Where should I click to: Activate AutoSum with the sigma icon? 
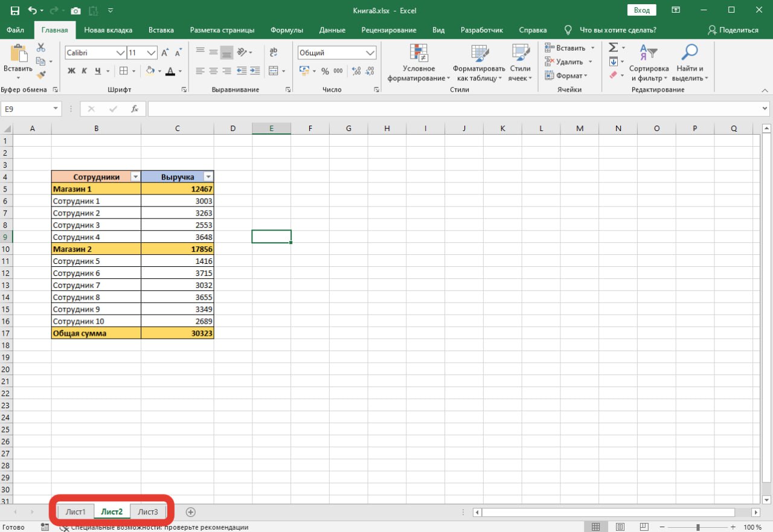point(613,47)
